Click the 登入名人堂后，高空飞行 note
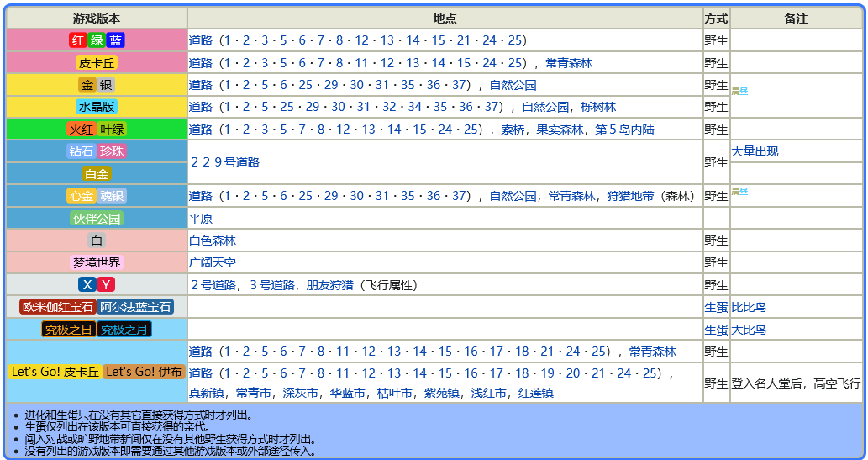Viewport: 868px width, 460px height. pyautogui.click(x=796, y=383)
